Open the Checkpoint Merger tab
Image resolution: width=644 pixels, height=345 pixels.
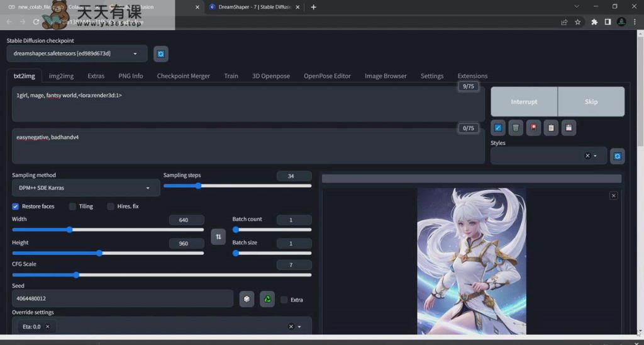(184, 76)
